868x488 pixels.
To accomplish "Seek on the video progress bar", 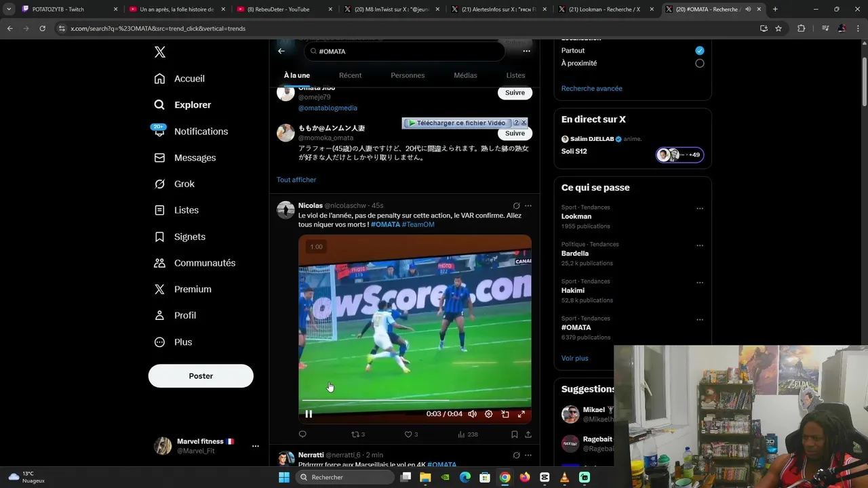I will (x=414, y=400).
